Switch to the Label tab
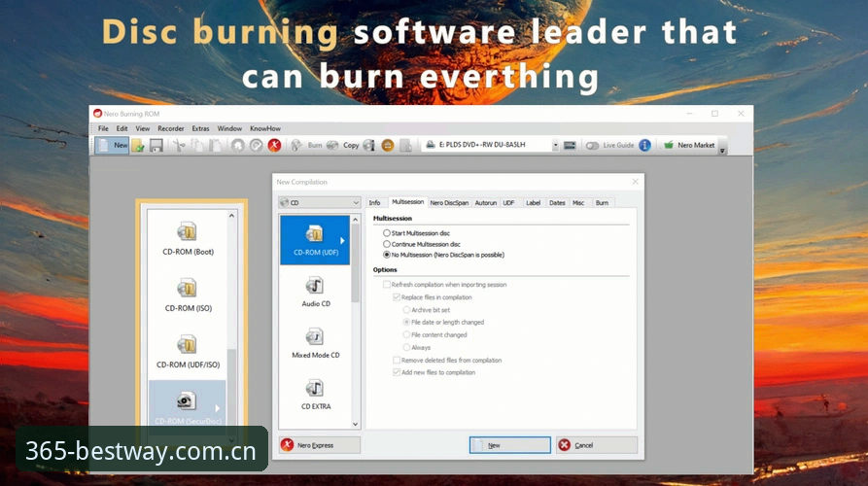Viewport: 868px width, 486px height. [x=533, y=203]
